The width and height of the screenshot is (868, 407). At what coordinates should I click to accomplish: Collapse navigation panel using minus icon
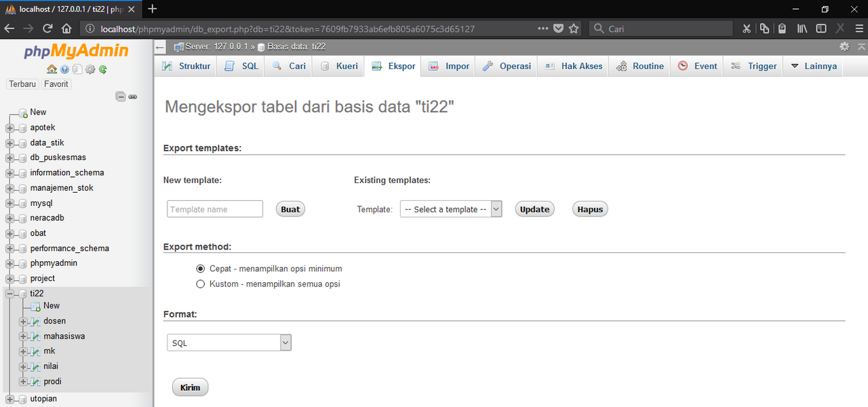[x=121, y=96]
